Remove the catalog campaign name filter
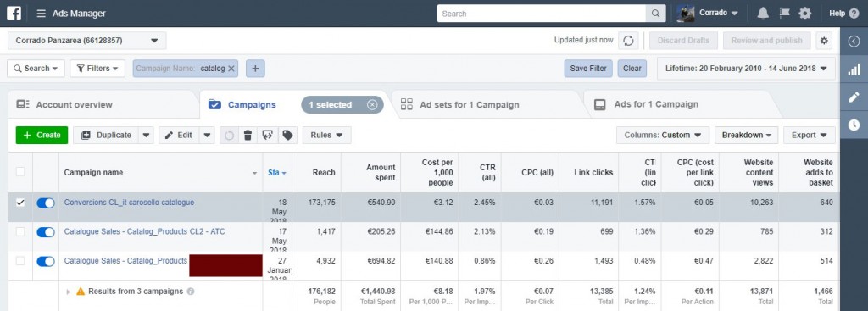 231,69
